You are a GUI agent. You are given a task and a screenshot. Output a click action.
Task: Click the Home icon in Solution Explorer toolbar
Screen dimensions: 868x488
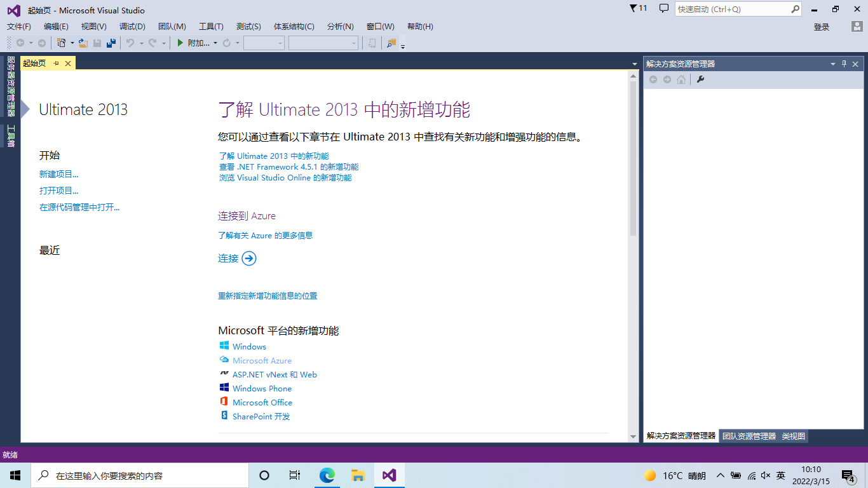[x=681, y=79]
